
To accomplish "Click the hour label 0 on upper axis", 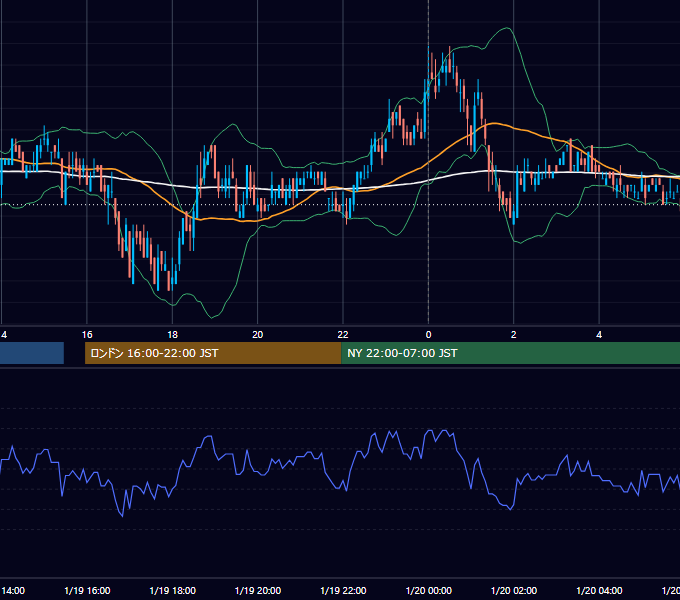I will (428, 334).
